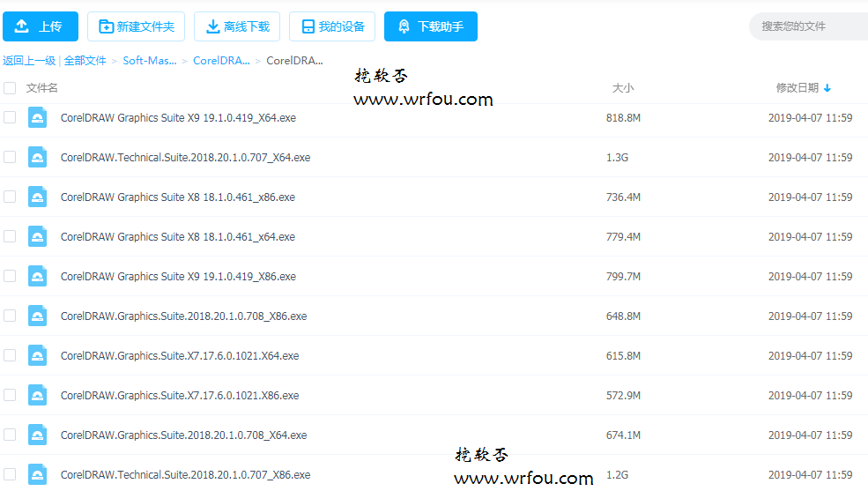Check the box for X7.17.6.0.1021.X64.exe
868x491 pixels.
(10, 355)
